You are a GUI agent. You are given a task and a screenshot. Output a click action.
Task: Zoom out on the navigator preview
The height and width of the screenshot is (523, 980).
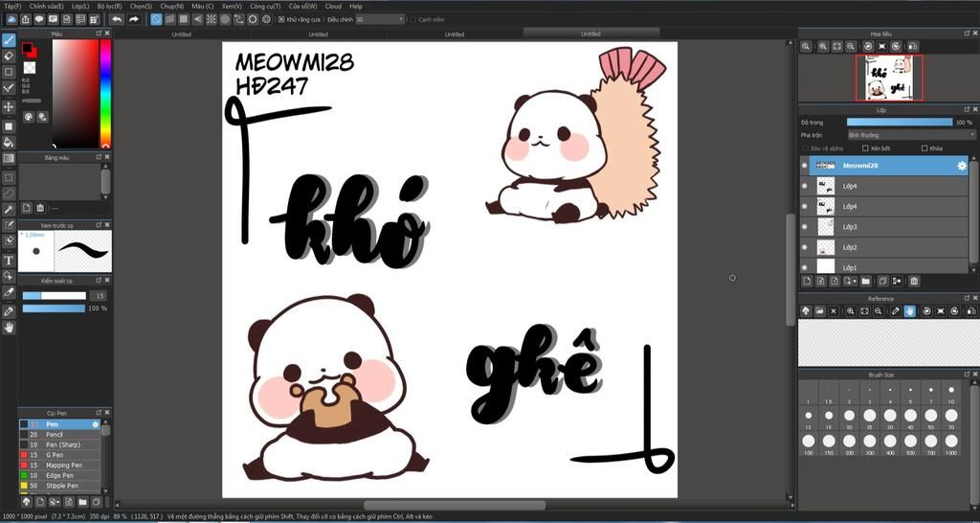(x=851, y=46)
